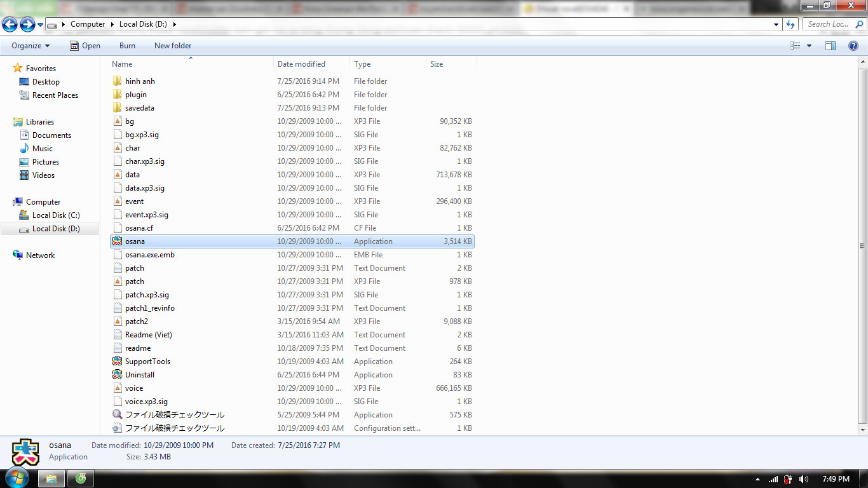Open the Windows Start button
Screen dimensions: 868x488
click(16, 478)
